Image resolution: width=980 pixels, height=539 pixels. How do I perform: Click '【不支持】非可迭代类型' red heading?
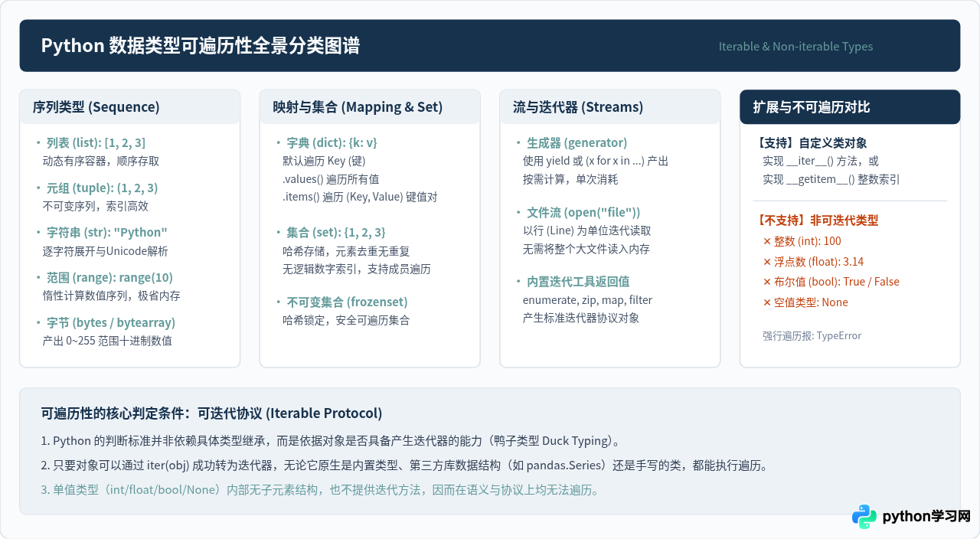tap(815, 220)
